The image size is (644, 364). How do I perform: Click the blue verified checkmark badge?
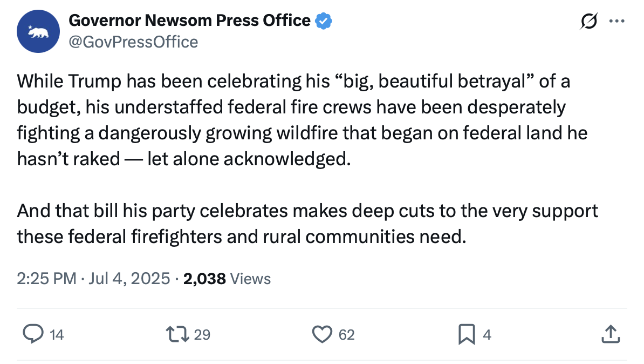coord(323,21)
